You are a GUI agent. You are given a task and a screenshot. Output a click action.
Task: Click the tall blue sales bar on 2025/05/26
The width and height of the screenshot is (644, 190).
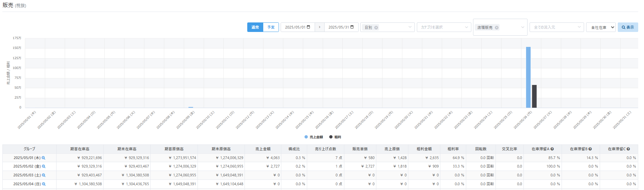coord(528,77)
